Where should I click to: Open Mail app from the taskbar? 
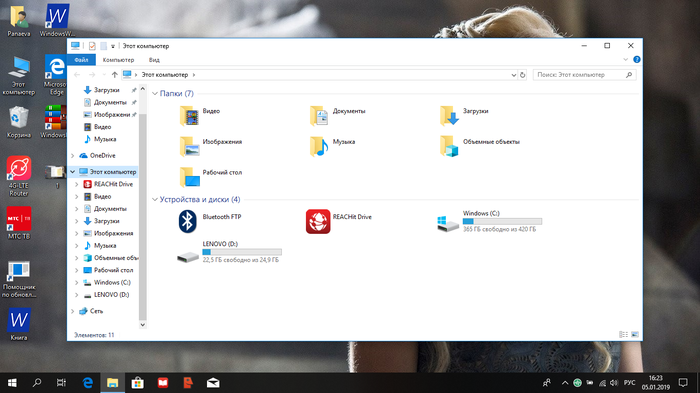213,383
